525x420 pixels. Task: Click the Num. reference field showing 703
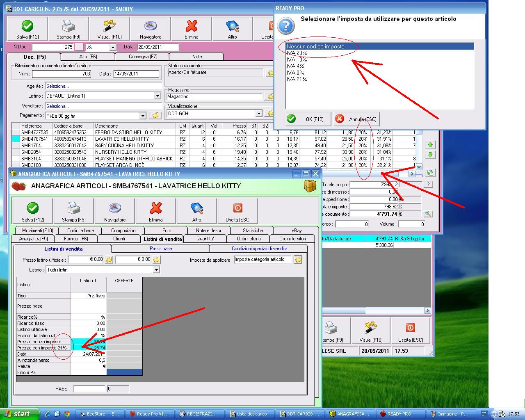tap(62, 74)
